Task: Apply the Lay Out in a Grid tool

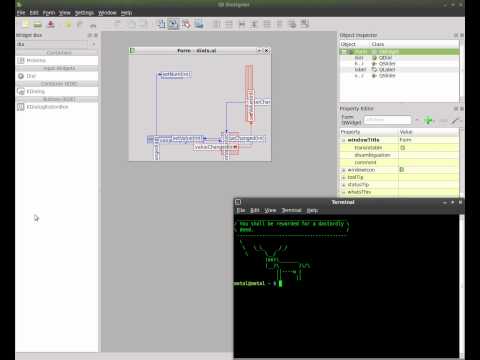Action: pyautogui.click(x=267, y=24)
